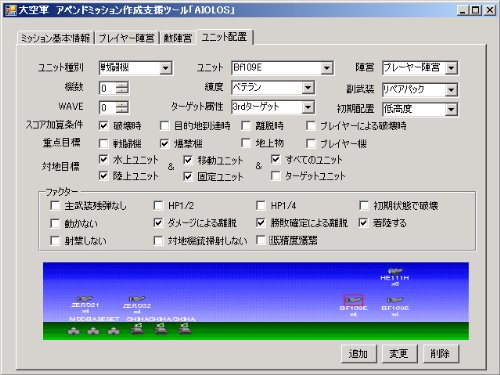Click the 削除 (delete) button

pyautogui.click(x=440, y=354)
